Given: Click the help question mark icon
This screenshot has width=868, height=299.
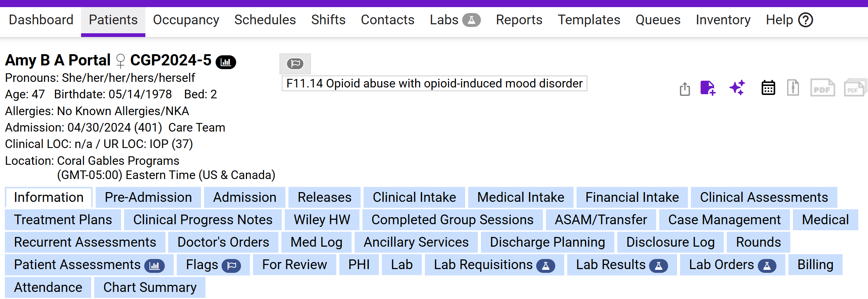Looking at the screenshot, I should point(806,20).
